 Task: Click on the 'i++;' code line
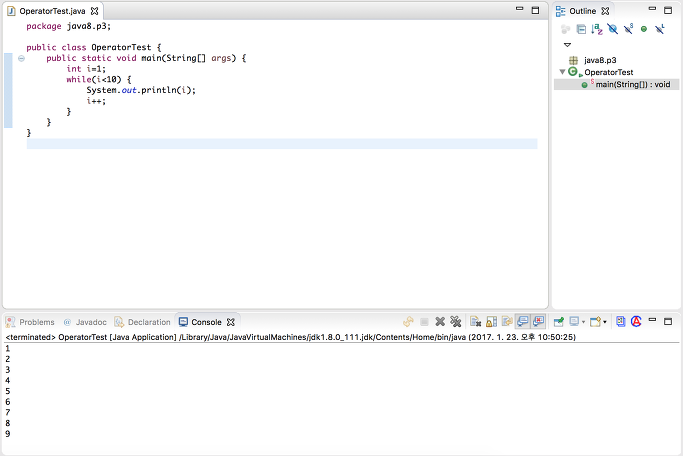click(x=96, y=101)
